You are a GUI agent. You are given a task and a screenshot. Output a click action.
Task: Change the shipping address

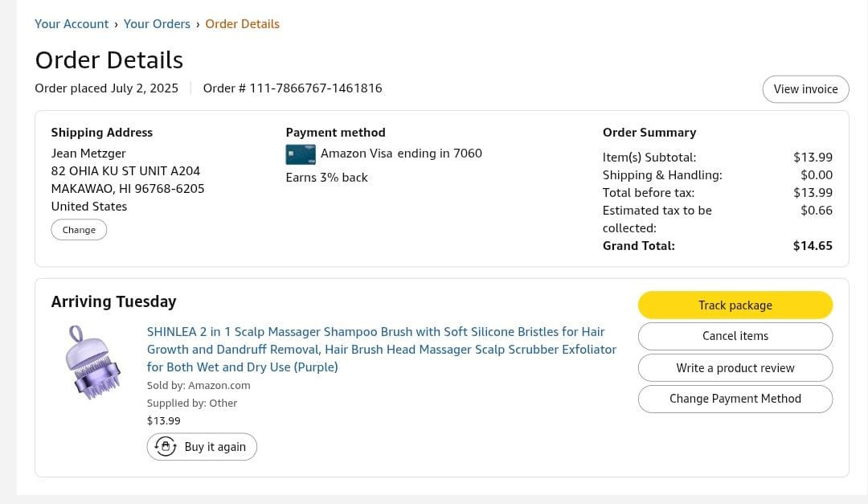pyautogui.click(x=79, y=230)
